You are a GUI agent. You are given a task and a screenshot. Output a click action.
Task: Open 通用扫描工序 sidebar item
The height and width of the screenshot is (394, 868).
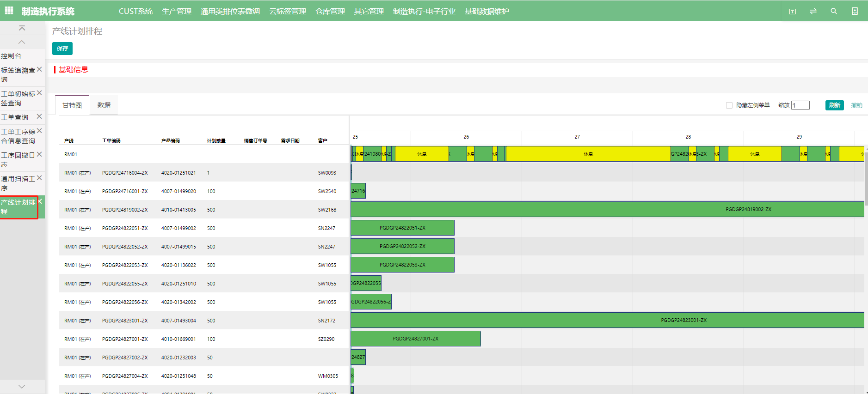[x=18, y=183]
